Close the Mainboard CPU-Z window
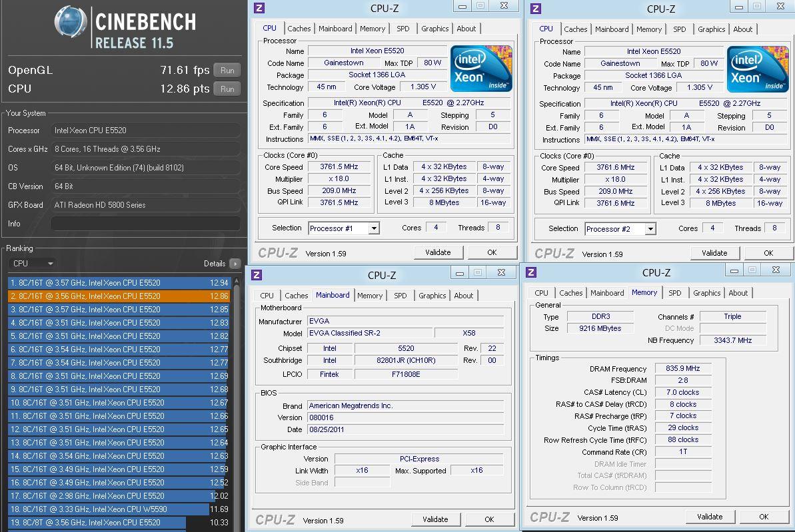The width and height of the screenshot is (795, 532). (501, 272)
